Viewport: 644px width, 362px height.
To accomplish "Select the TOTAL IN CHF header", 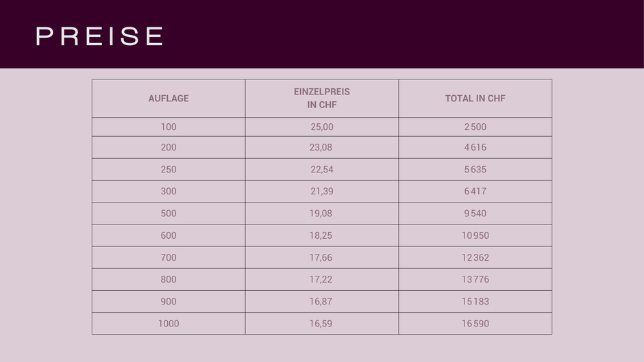I will pos(475,99).
